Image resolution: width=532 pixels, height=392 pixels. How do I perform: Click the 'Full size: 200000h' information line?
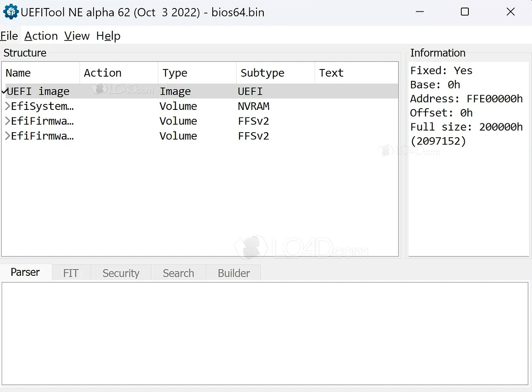[x=466, y=127]
